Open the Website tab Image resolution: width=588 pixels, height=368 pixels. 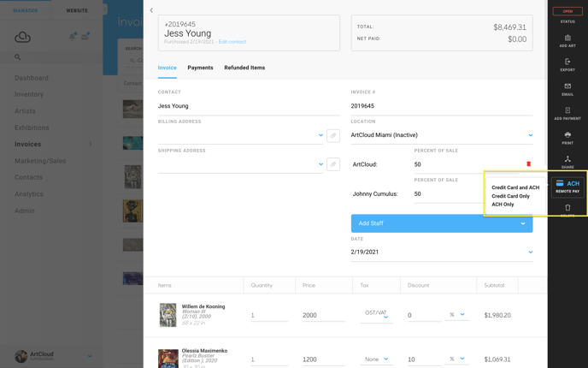pyautogui.click(x=77, y=10)
